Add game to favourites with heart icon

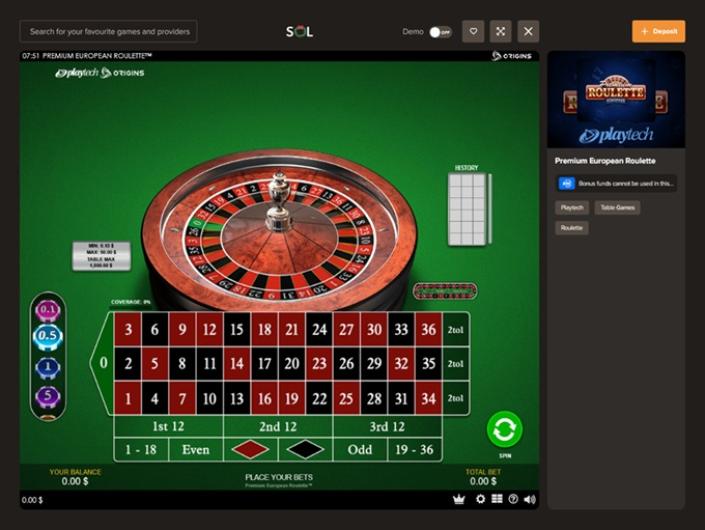pyautogui.click(x=473, y=31)
